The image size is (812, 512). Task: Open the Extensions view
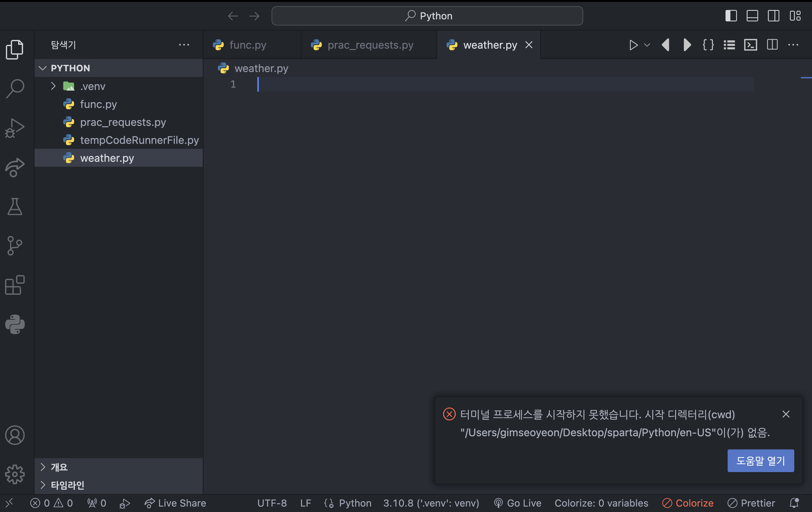pyautogui.click(x=15, y=285)
